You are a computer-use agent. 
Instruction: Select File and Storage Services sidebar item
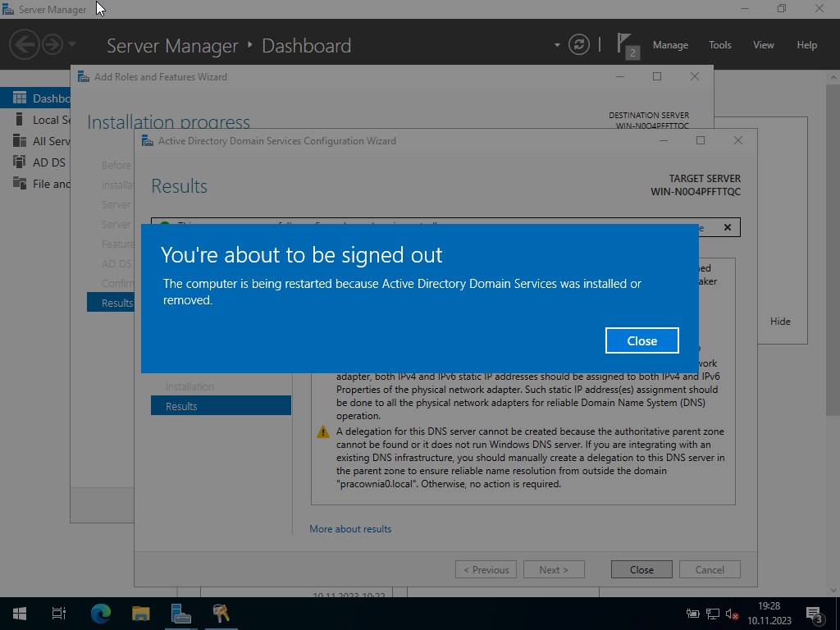pos(35,184)
